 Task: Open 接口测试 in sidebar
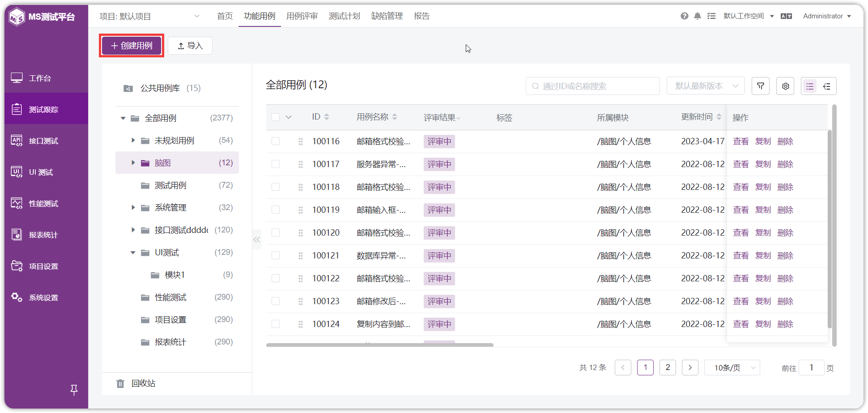47,141
